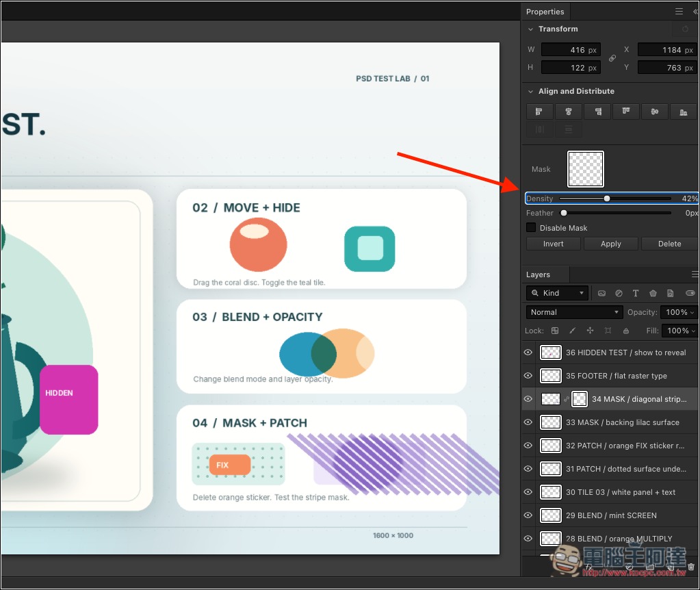Click the Delete mask button
Viewport: 700px width, 590px height.
669,244
